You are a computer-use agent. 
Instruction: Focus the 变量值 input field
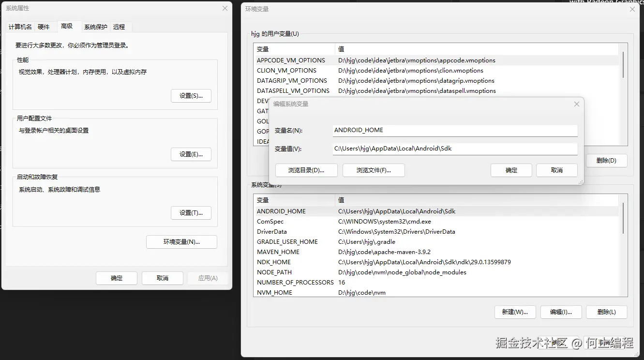pyautogui.click(x=455, y=149)
